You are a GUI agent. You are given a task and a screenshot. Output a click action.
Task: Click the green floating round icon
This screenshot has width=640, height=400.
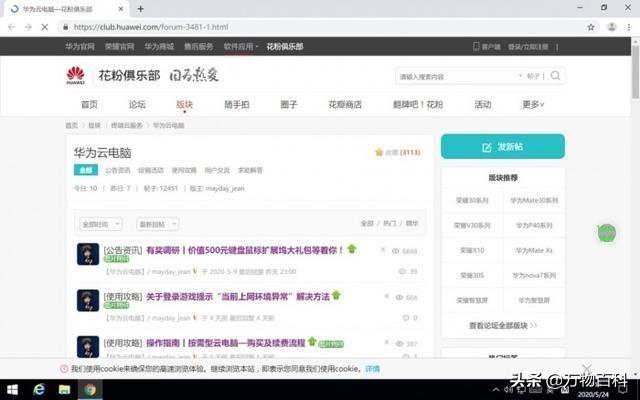[x=607, y=233]
